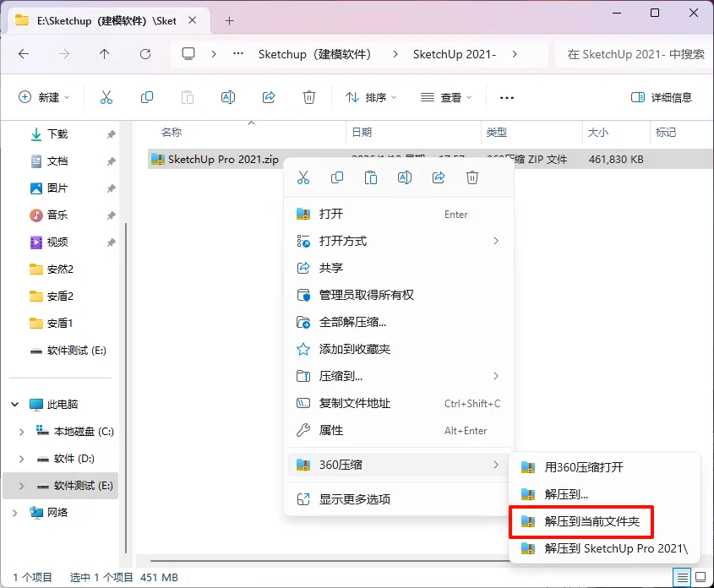
Task: Click the Share icon in context menu
Action: [439, 177]
